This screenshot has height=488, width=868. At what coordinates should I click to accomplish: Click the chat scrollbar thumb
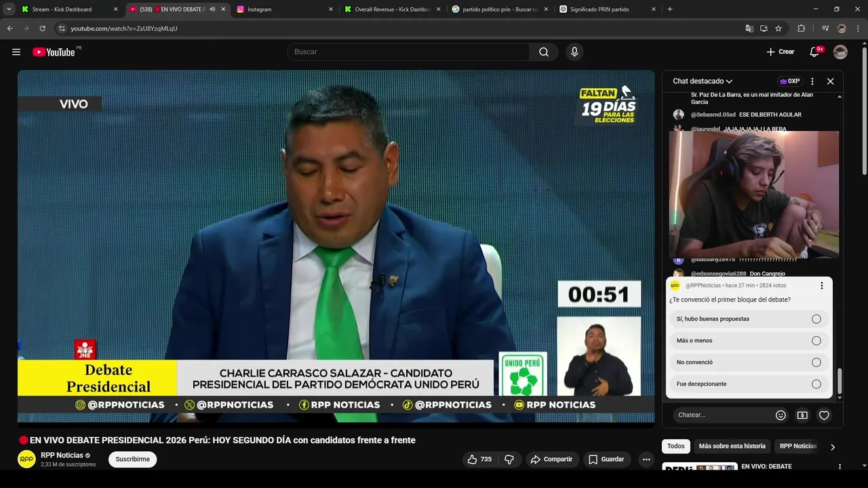[840, 381]
